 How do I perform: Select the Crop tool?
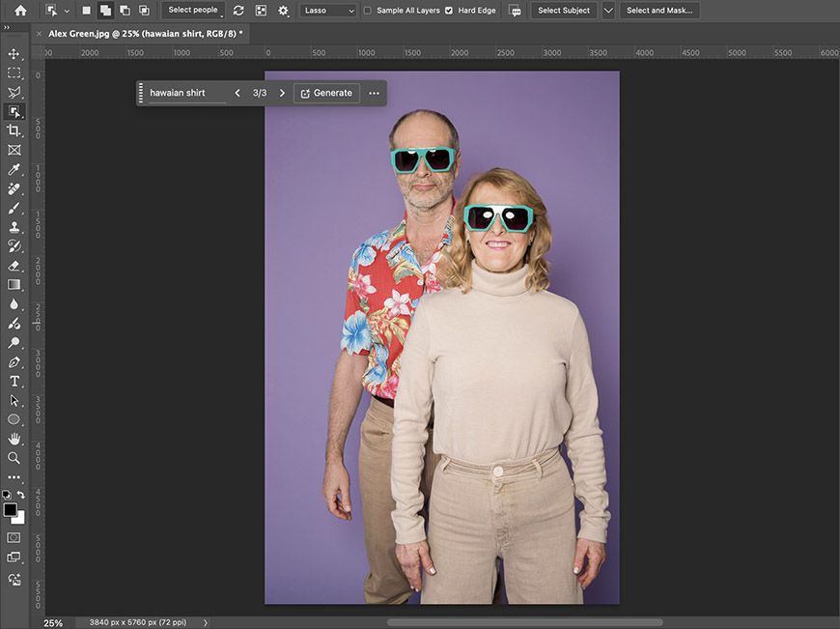pos(14,130)
